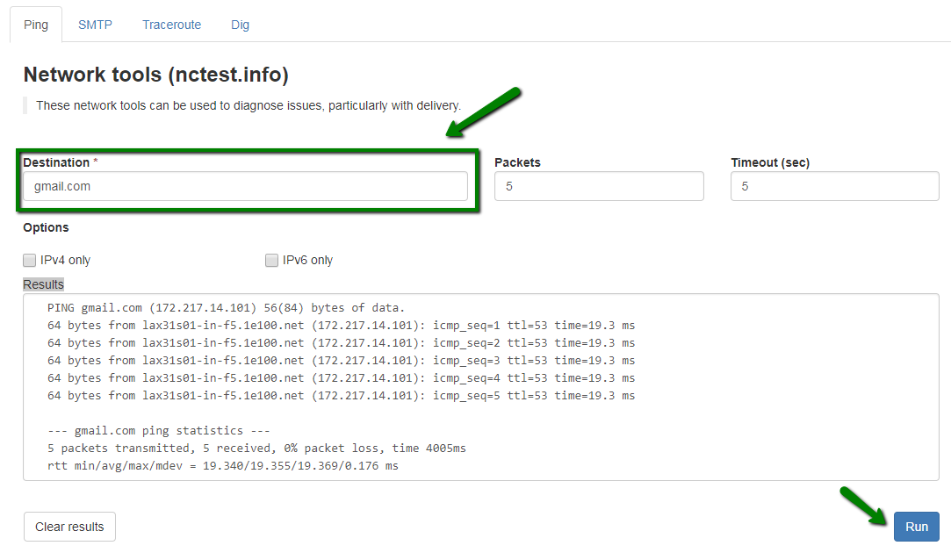Click the icmp_seq=2 result line
Screen dimensions: 951x560
tap(341, 343)
